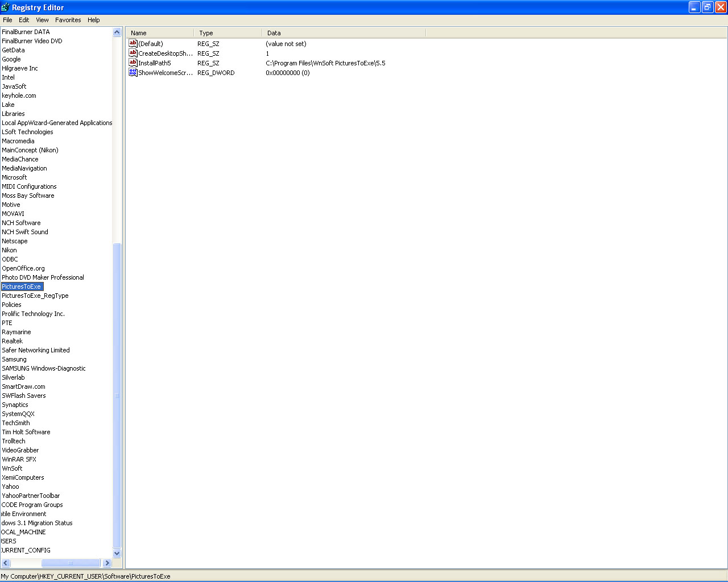
Task: Select the Synaptics key
Action: click(15, 405)
